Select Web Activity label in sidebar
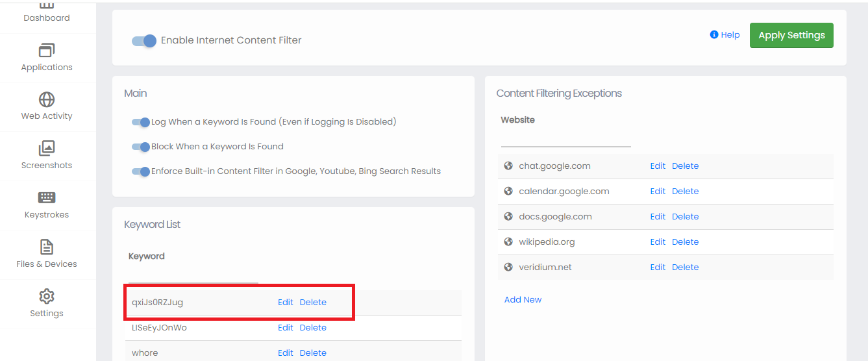This screenshot has height=361, width=868. pos(47,116)
